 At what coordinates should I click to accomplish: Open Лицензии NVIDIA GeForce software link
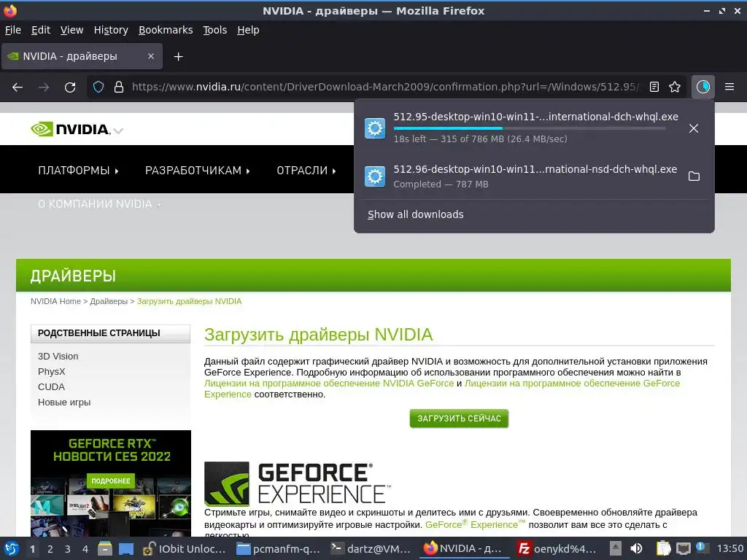[x=329, y=384]
